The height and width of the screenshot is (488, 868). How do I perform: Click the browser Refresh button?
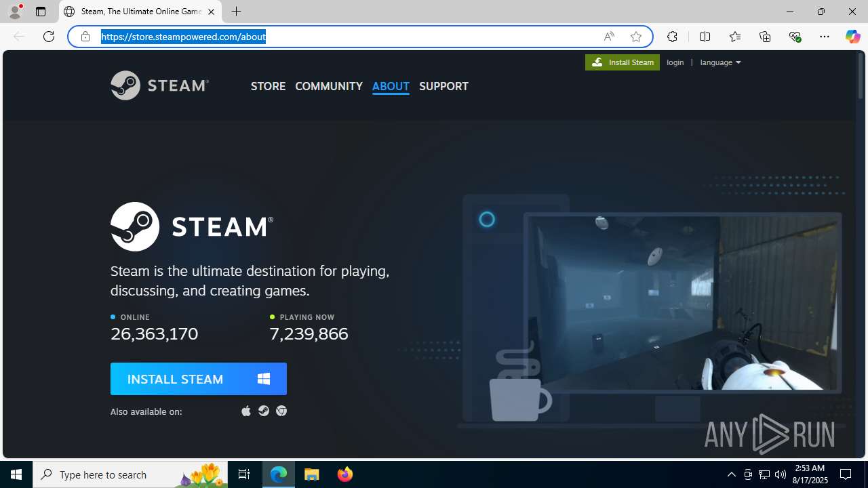tap(49, 37)
